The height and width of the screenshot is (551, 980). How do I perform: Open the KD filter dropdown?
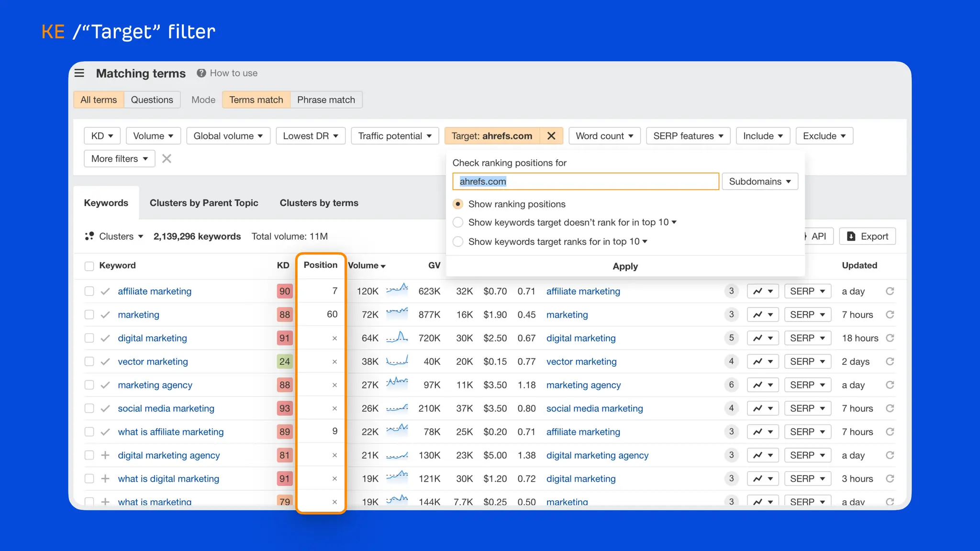coord(102,136)
